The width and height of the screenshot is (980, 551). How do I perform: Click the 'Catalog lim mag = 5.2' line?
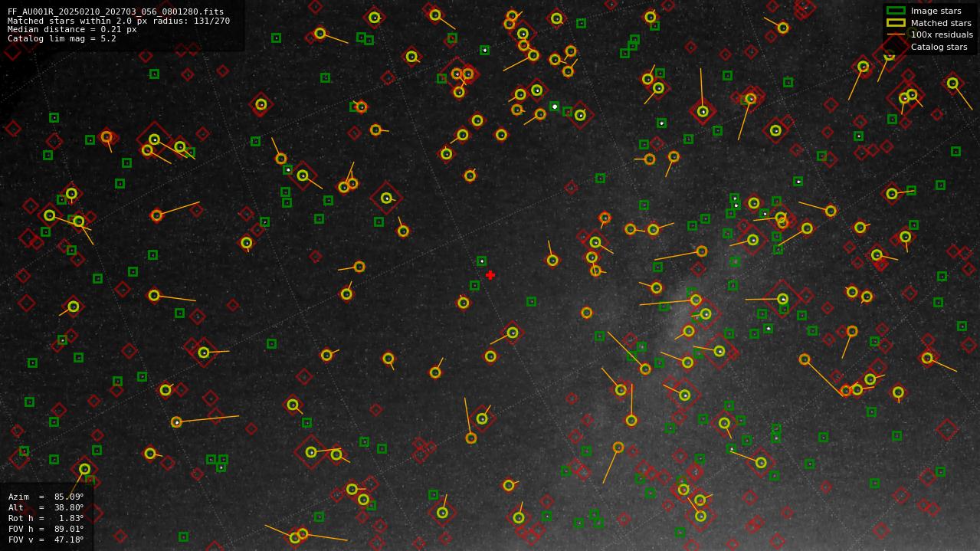[62, 38]
